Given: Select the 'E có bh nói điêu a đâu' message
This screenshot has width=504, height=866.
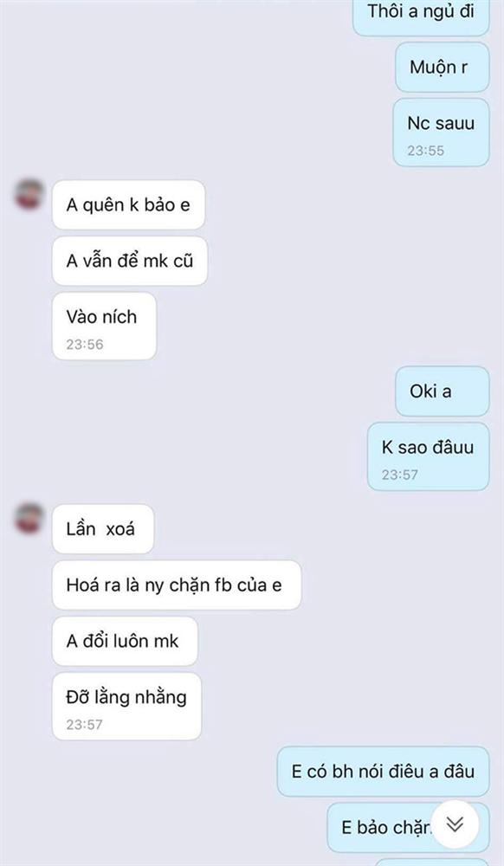Looking at the screenshot, I should [x=383, y=772].
